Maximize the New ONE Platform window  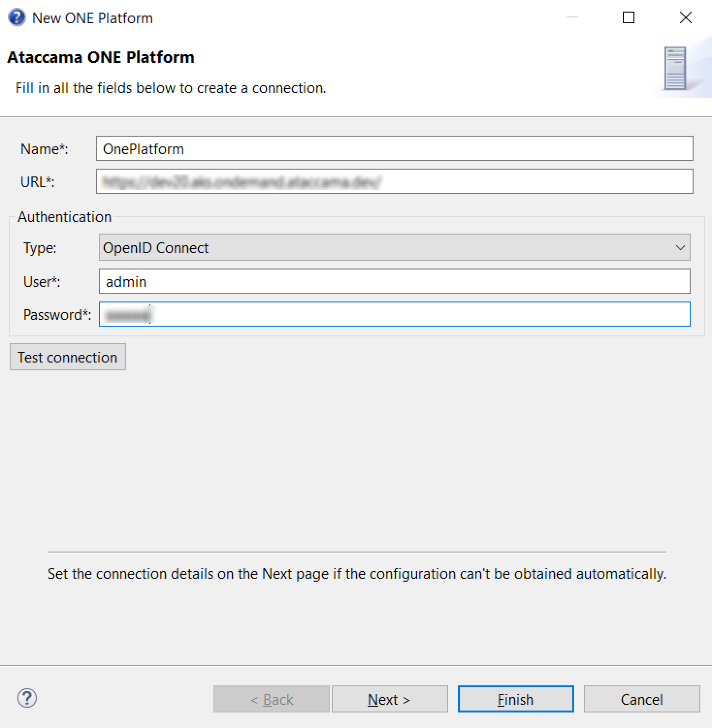pos(628,18)
